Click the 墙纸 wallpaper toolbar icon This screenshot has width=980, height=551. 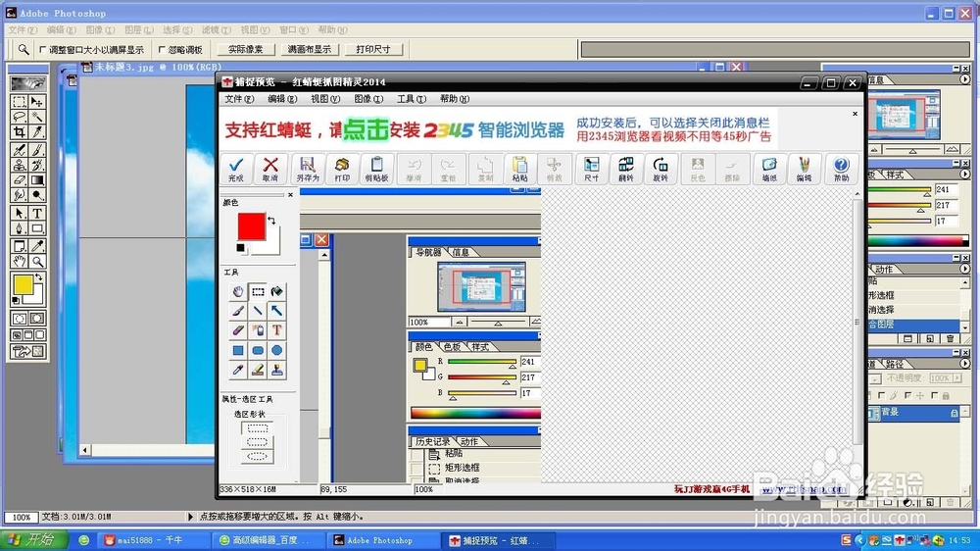(x=768, y=169)
